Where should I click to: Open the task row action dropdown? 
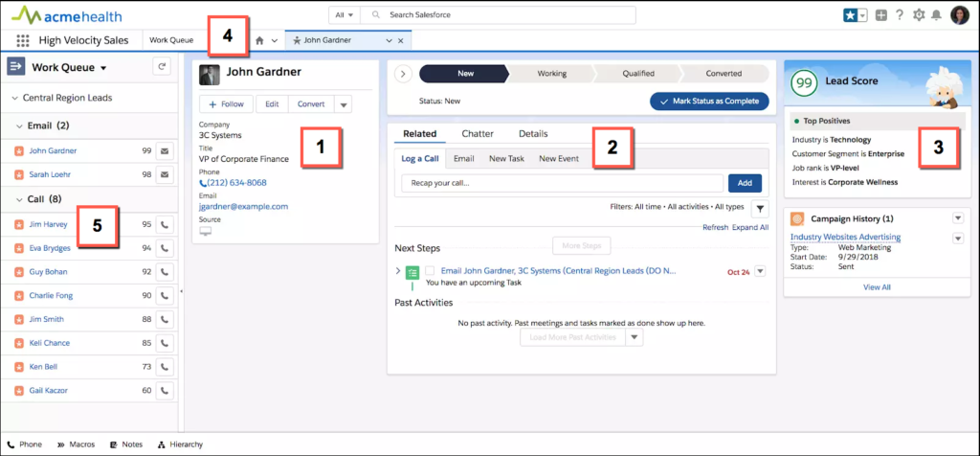pyautogui.click(x=760, y=271)
